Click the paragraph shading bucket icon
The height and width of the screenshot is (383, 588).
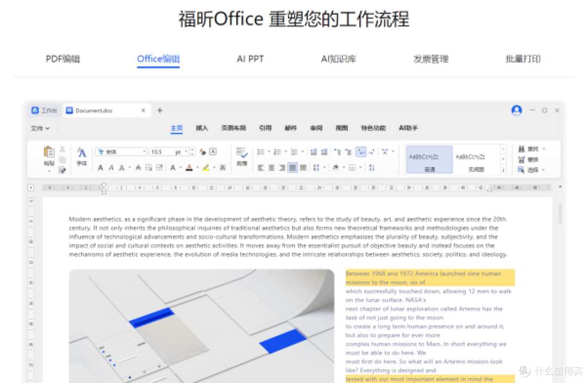pyautogui.click(x=335, y=168)
